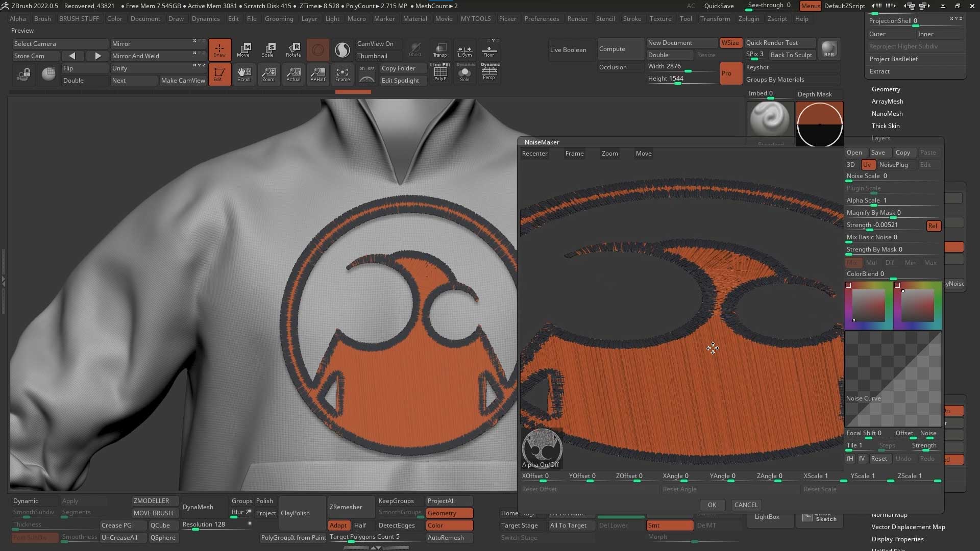The width and height of the screenshot is (980, 551).
Task: Select the Draw mode icon
Action: point(219,49)
